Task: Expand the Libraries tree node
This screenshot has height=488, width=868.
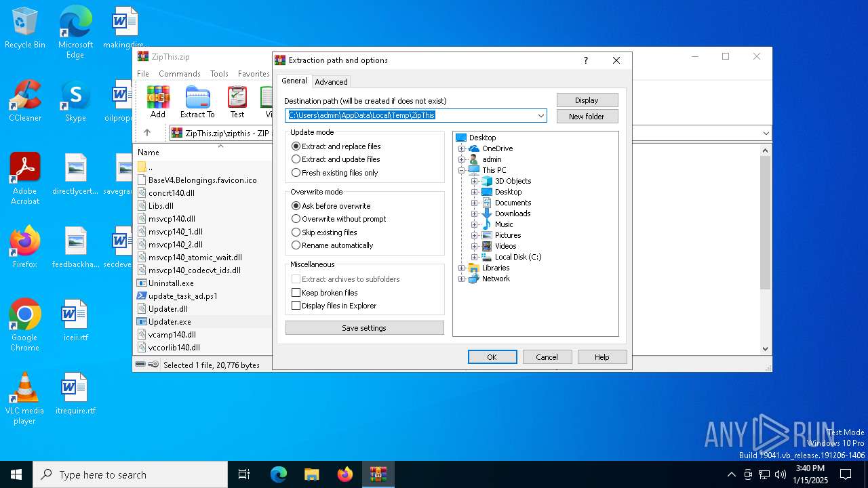Action: coord(462,268)
